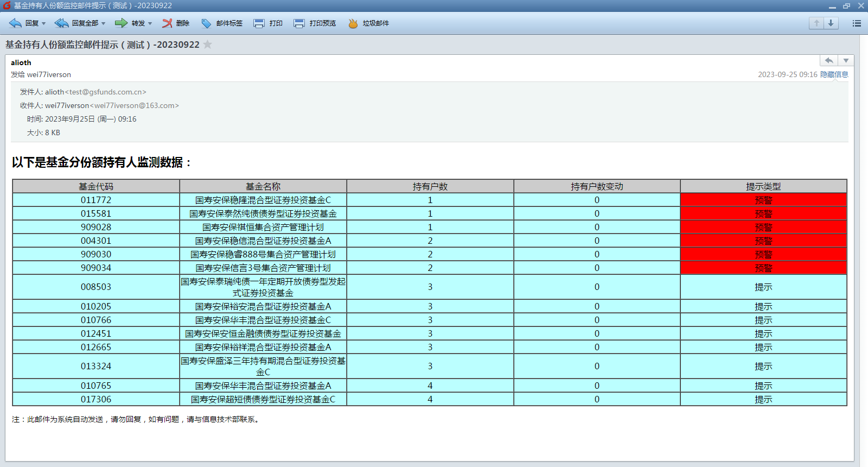Screen dimensions: 868x467
Task: Click sender address test@gsfunds.com.cn
Action: click(106, 92)
